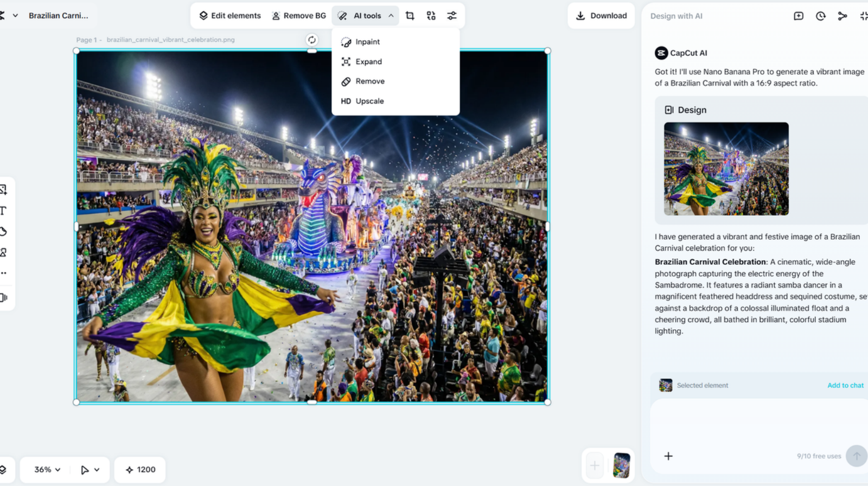This screenshot has height=486, width=868.
Task: Click the Selected element thumbnail
Action: pos(666,385)
